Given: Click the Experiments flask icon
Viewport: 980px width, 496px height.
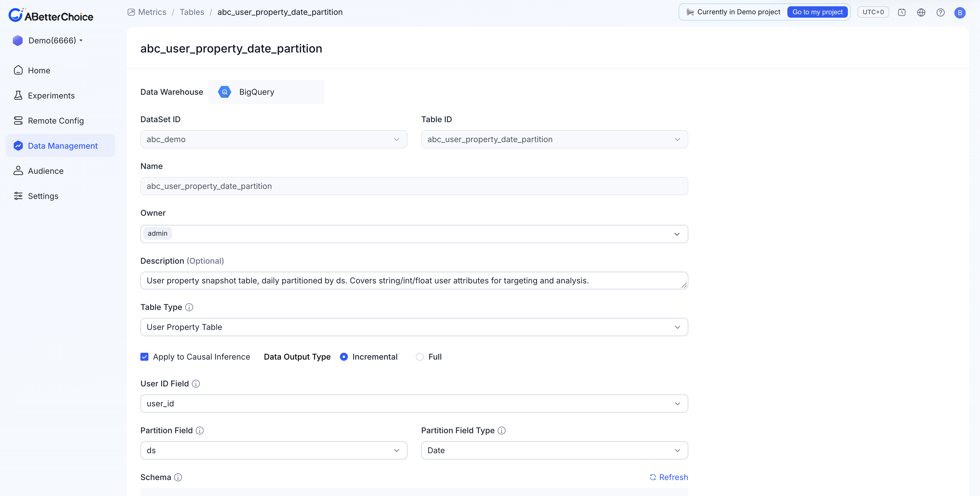Looking at the screenshot, I should click(x=18, y=96).
